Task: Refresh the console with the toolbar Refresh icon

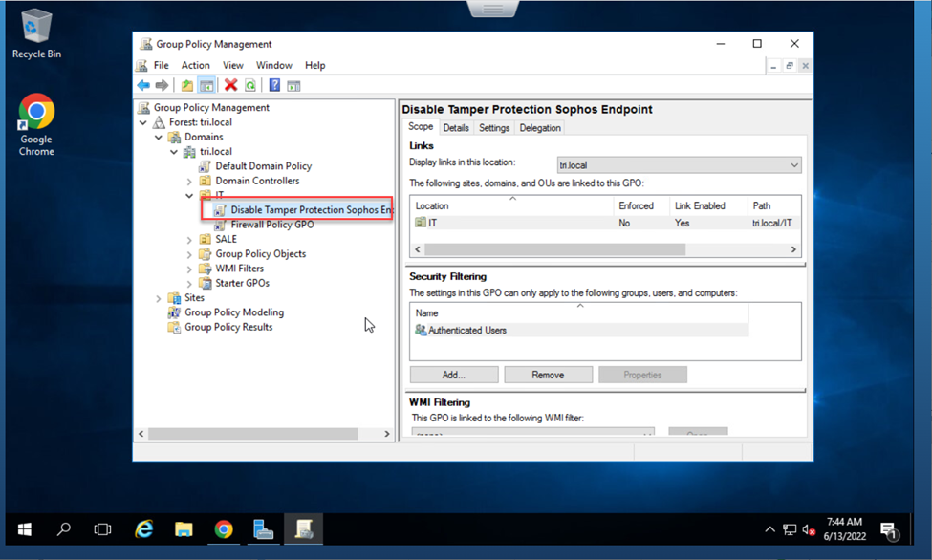Action: coord(250,86)
